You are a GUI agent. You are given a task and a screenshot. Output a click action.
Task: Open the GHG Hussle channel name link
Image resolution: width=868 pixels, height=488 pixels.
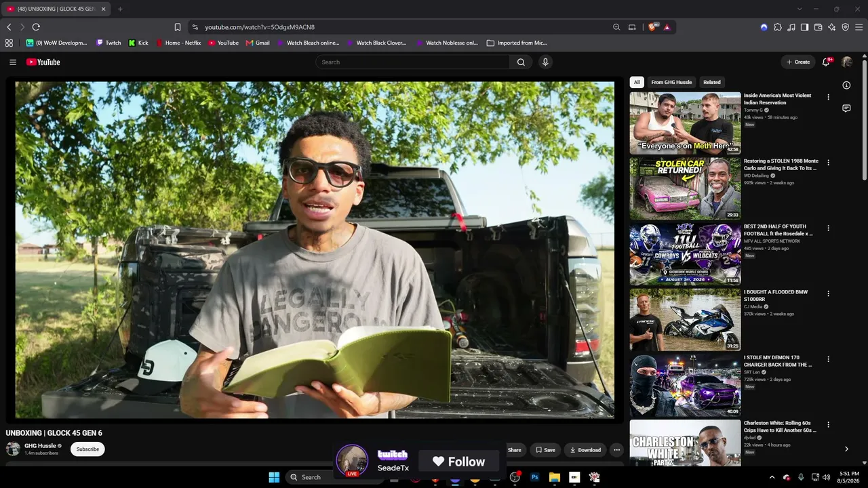pos(40,446)
